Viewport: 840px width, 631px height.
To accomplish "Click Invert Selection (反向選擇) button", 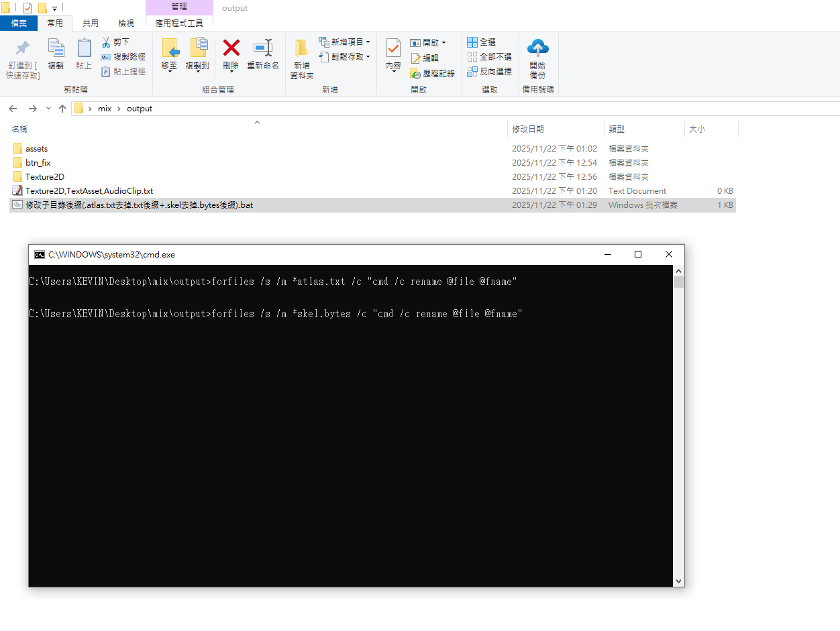I will pos(489,72).
